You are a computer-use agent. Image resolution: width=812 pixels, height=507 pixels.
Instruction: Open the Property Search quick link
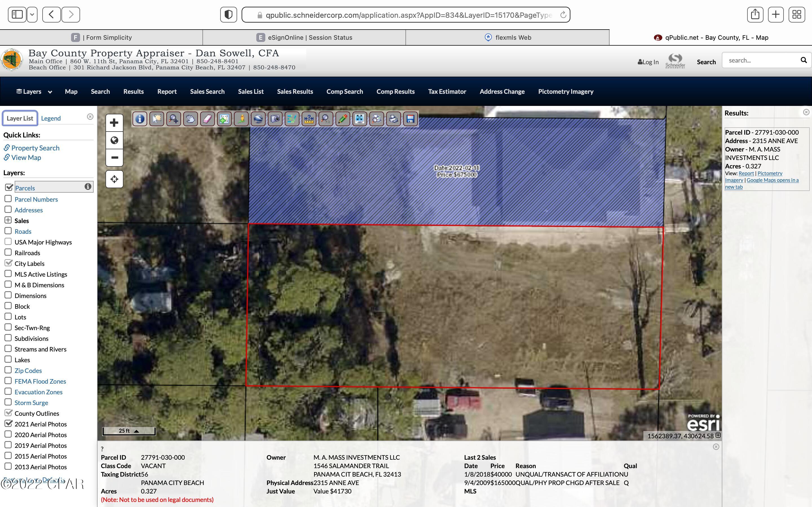pos(35,148)
